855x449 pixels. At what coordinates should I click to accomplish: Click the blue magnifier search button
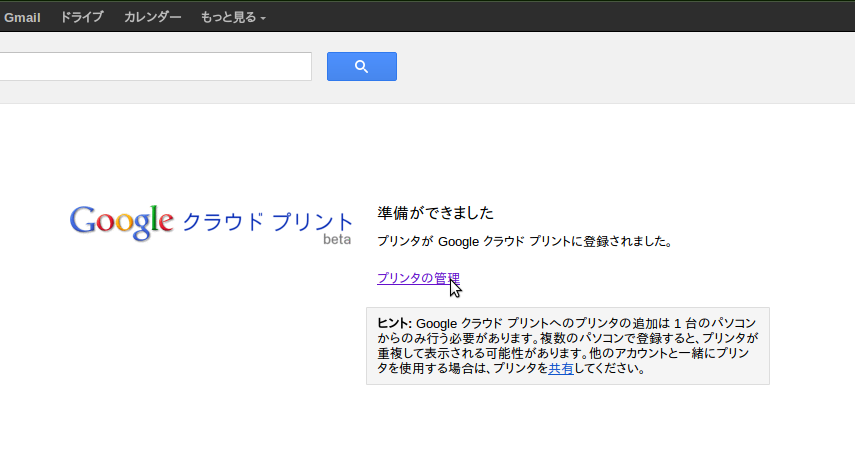(x=362, y=67)
